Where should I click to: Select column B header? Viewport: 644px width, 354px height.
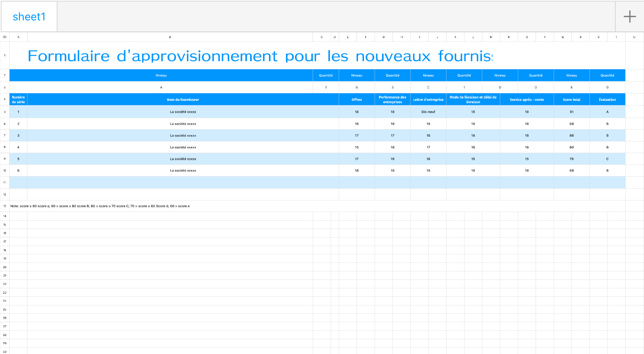tap(170, 37)
